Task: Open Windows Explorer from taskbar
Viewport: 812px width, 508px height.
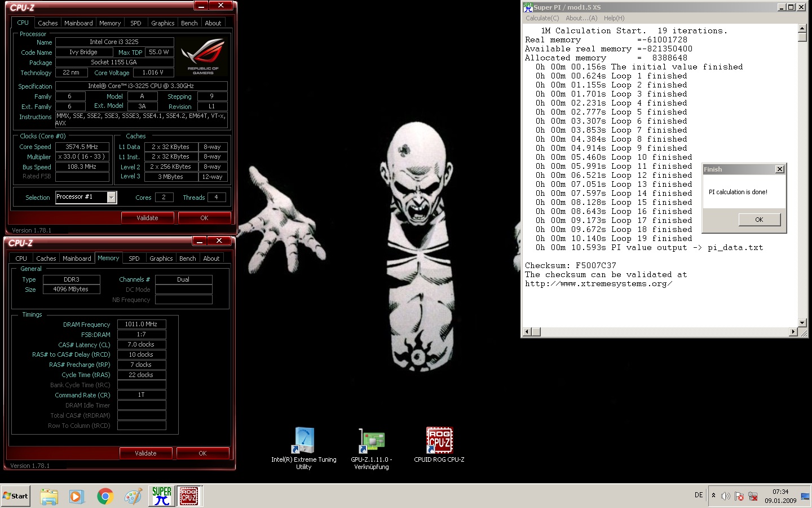Action: pyautogui.click(x=49, y=496)
